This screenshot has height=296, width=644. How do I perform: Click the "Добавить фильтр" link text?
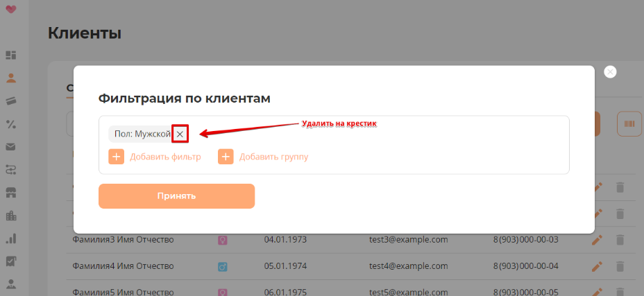click(x=165, y=157)
